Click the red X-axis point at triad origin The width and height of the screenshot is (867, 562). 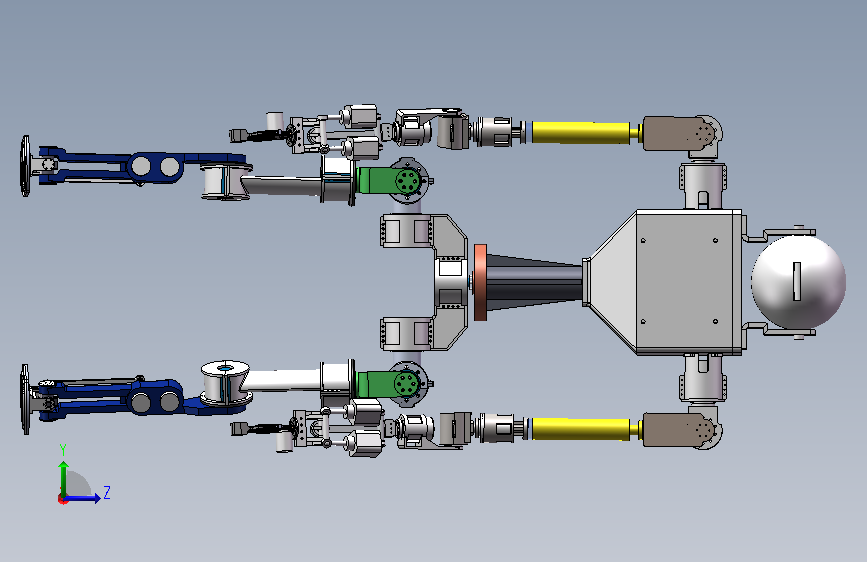62,499
